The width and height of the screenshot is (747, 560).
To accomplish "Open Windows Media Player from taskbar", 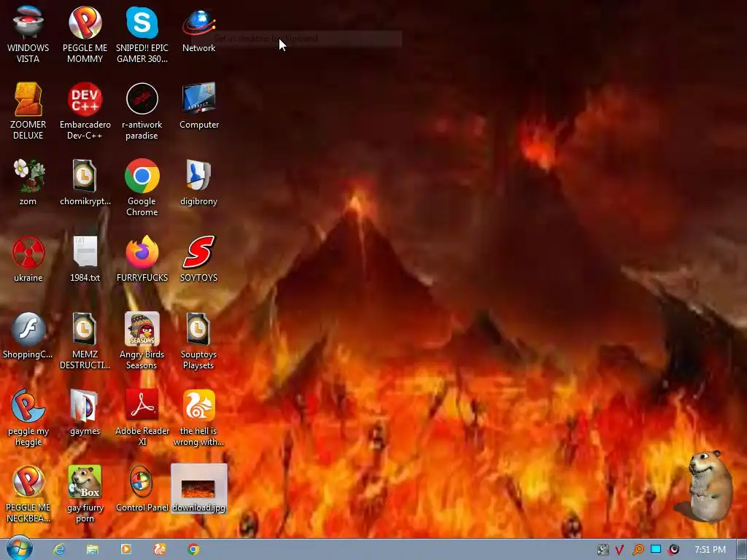I will (125, 550).
